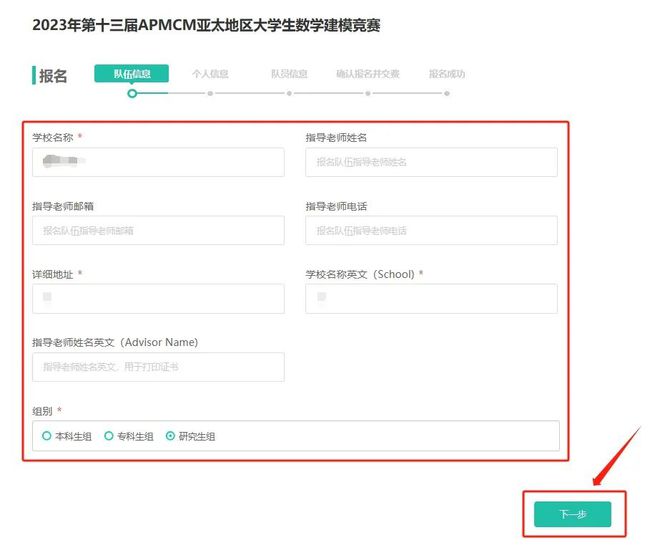Click the 报名 section heading
Screen dimensions: 660x548
[x=53, y=76]
